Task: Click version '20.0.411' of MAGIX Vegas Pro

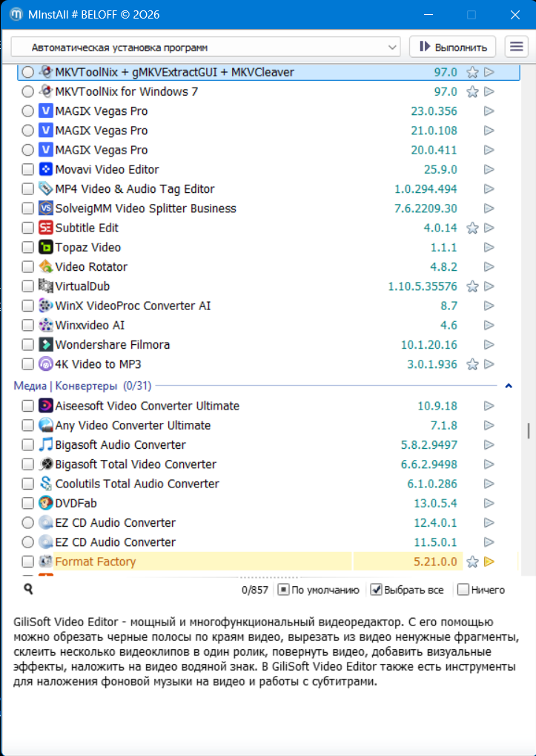Action: tap(434, 150)
